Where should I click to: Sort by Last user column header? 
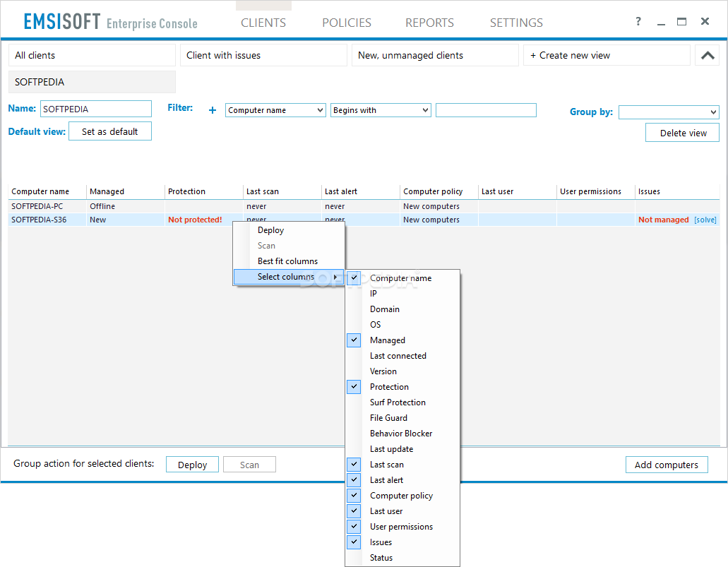[517, 191]
